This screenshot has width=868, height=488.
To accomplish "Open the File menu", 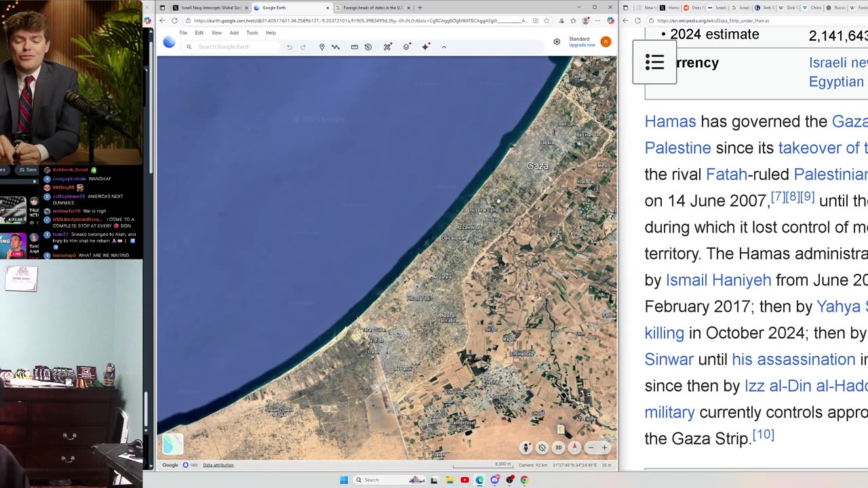I will click(x=183, y=33).
